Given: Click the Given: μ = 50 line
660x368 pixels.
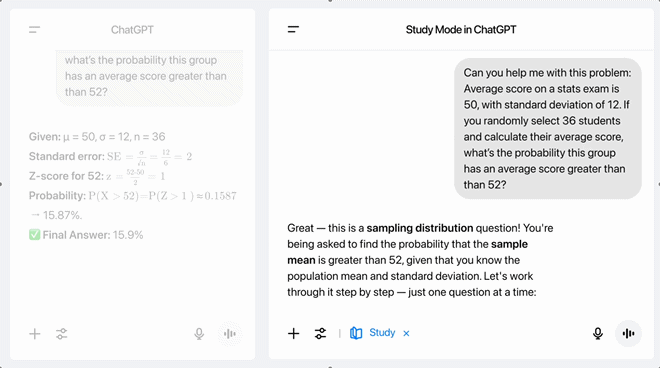Looking at the screenshot, I should (97, 136).
